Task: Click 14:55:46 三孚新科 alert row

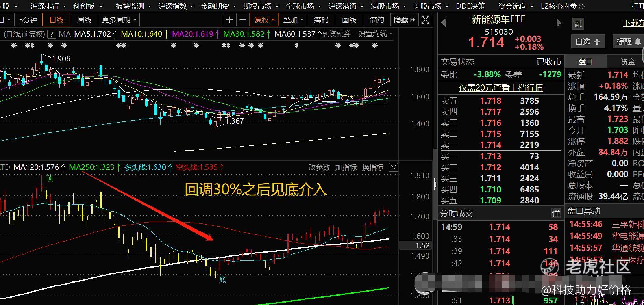Action: click(606, 225)
